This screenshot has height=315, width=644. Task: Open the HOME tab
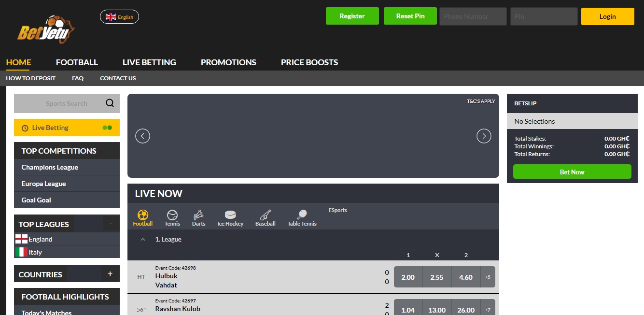(18, 62)
